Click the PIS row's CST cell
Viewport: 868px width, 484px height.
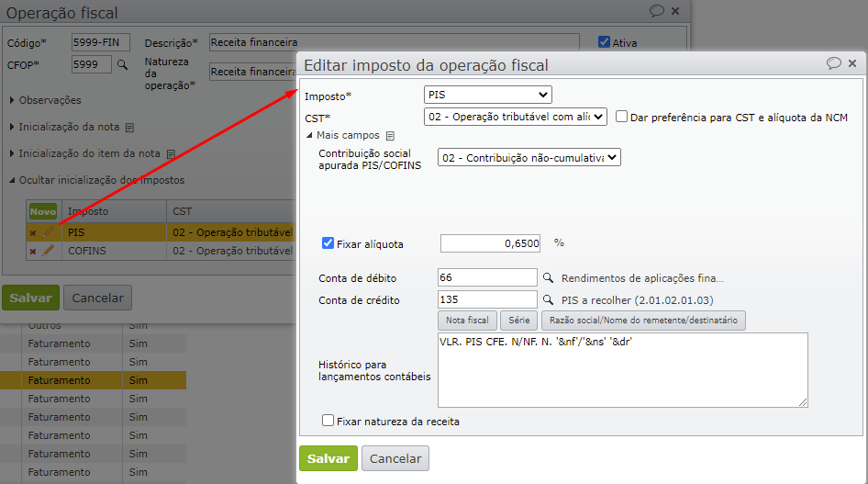(x=231, y=232)
